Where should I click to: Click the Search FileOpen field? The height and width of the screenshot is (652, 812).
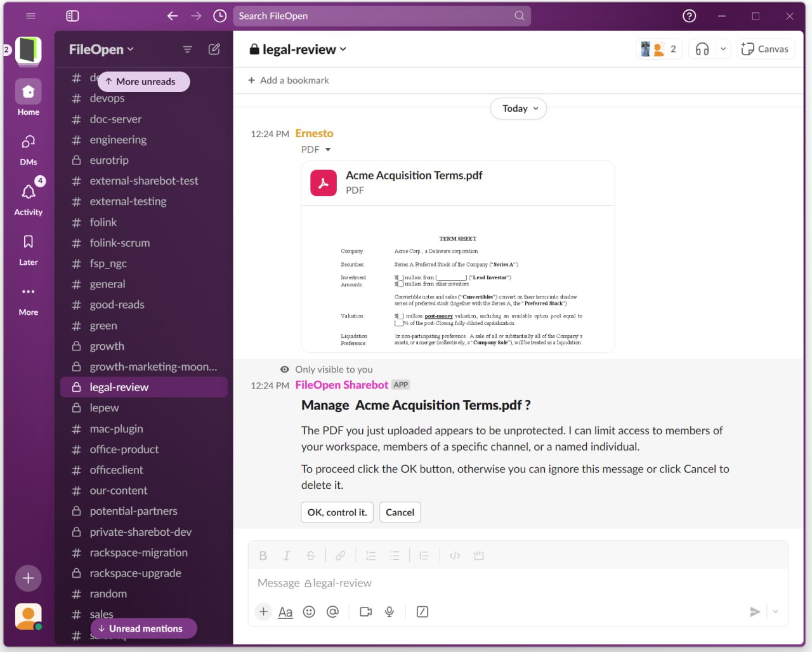[x=382, y=16]
